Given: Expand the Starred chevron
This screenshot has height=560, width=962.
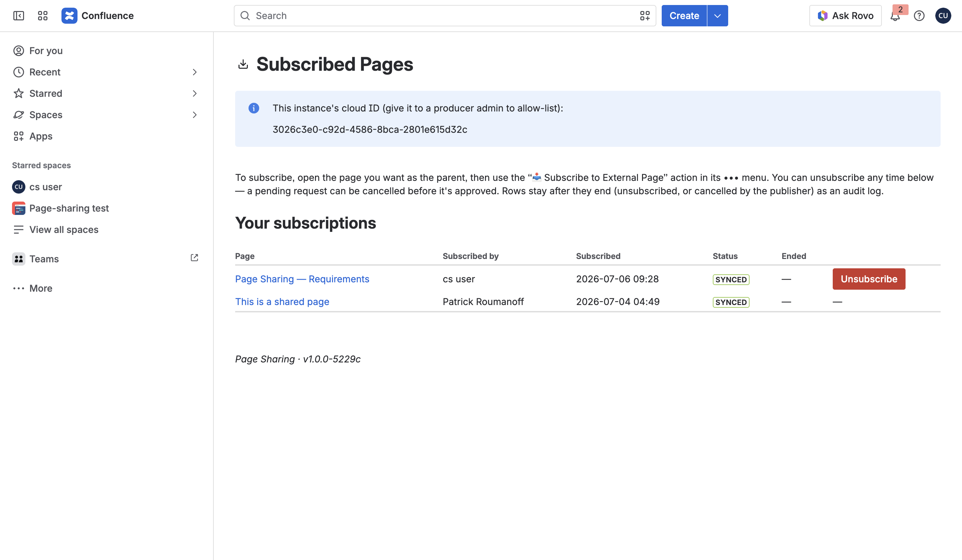Looking at the screenshot, I should [x=194, y=93].
